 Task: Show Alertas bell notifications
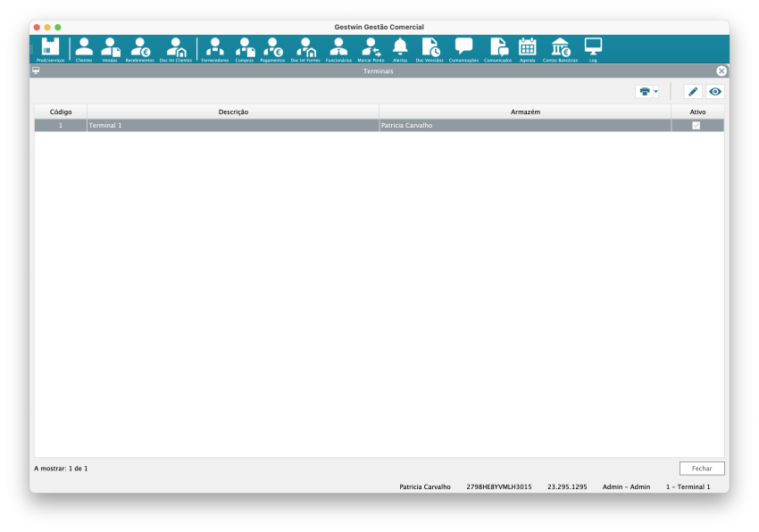(x=400, y=49)
